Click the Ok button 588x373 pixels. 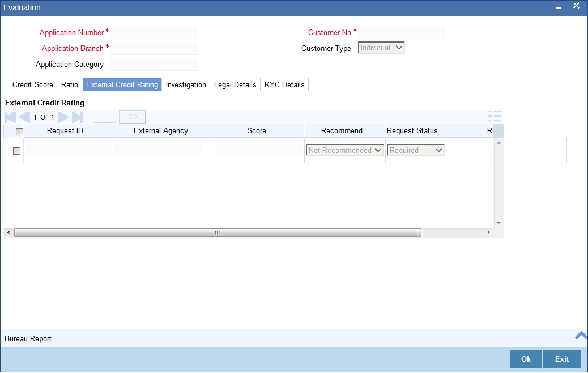526,359
